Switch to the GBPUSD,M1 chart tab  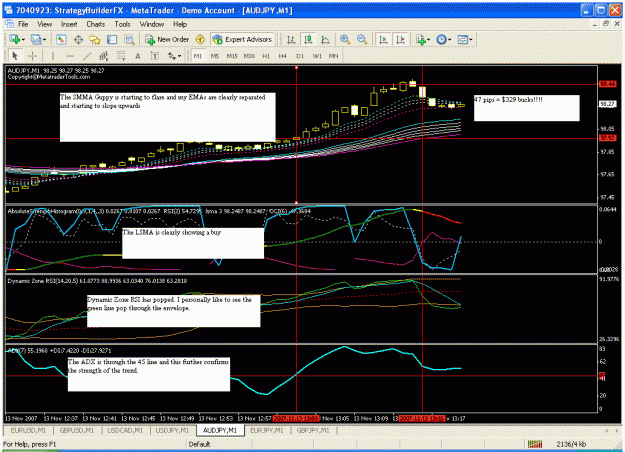tap(77, 430)
